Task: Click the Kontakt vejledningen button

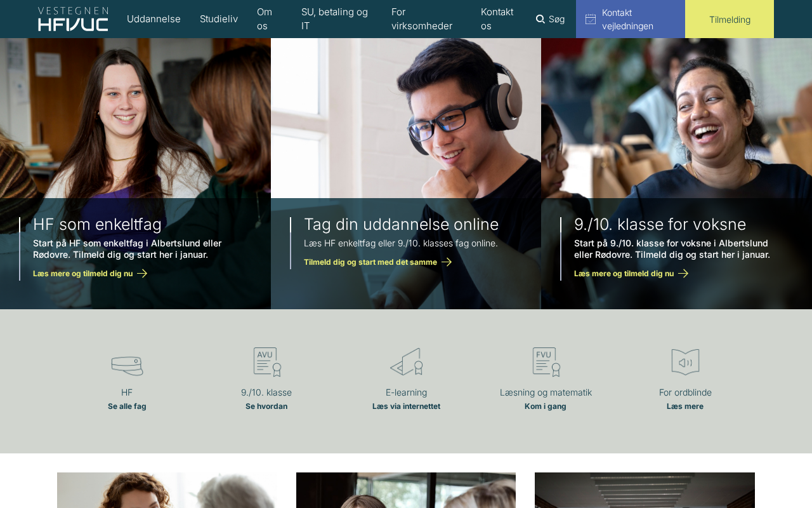Action: 631,19
